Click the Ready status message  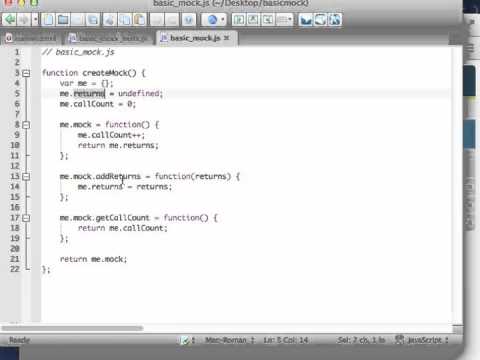[x=20, y=340]
